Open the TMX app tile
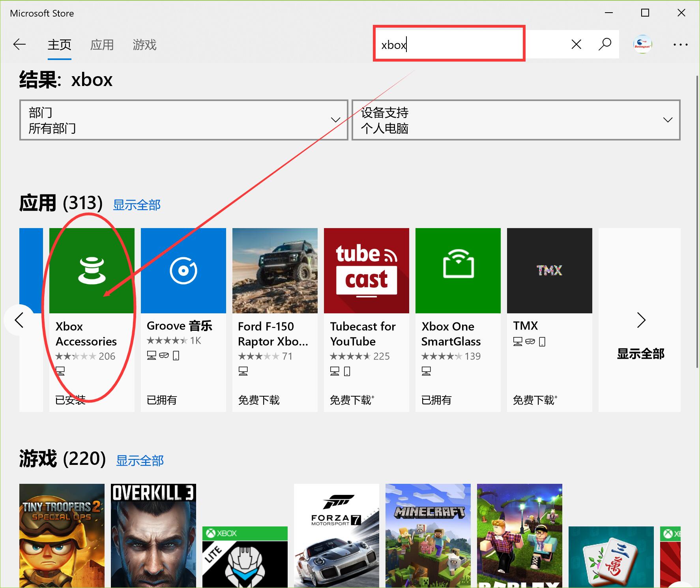The width and height of the screenshot is (700, 588). (549, 320)
